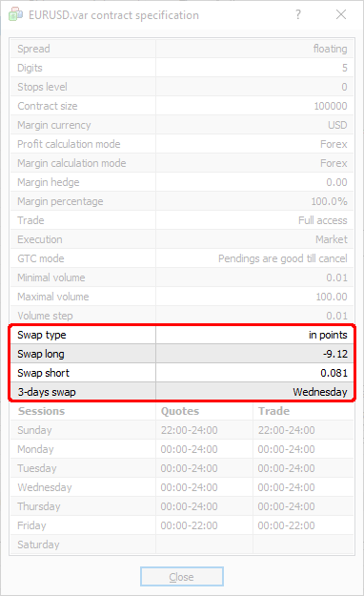Select the Swap type row
The image size is (364, 596).
[x=182, y=335]
